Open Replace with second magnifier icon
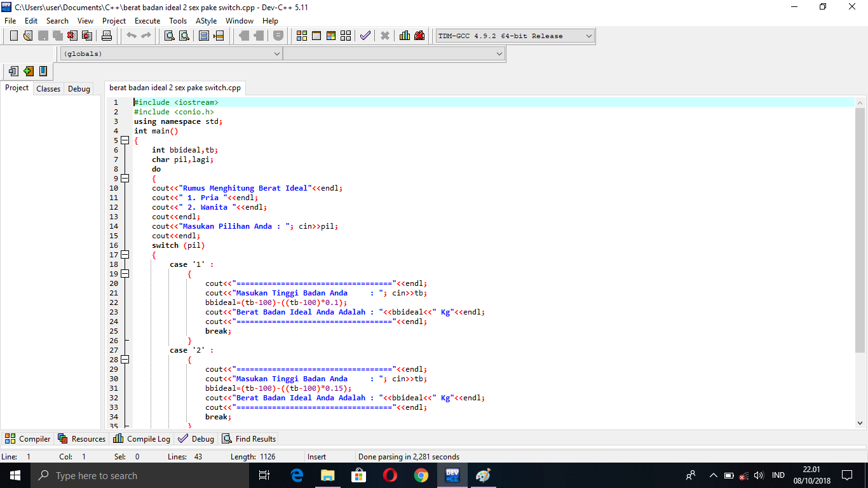 [x=184, y=36]
